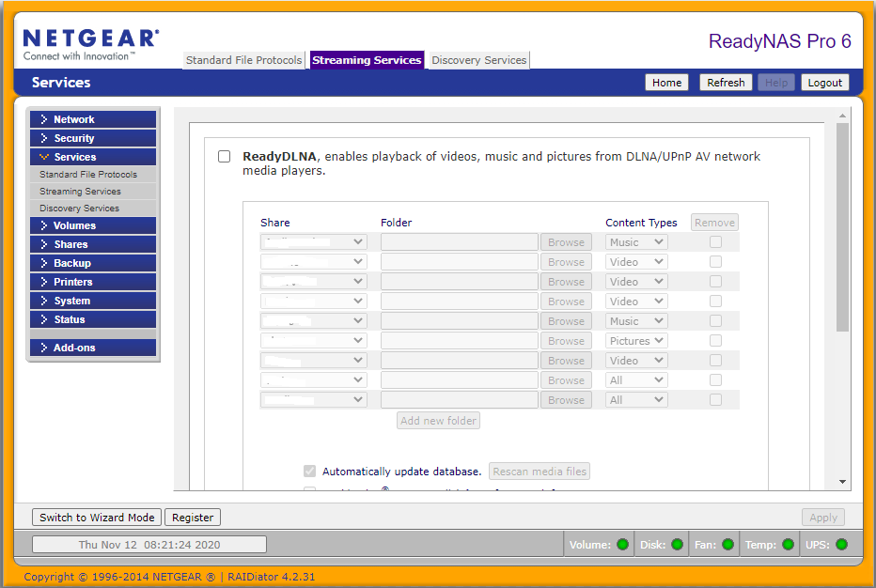Click the first row Folder input field
Viewport: 876px width, 588px height.
pyautogui.click(x=459, y=242)
